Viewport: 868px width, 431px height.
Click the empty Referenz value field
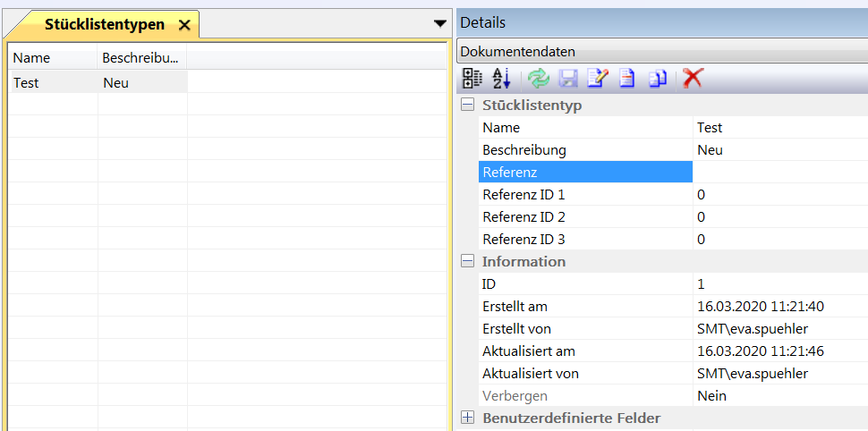(779, 172)
